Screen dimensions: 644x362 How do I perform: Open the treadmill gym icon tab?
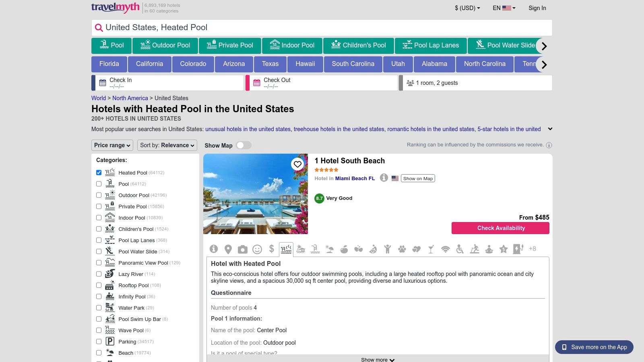pyautogui.click(x=475, y=249)
